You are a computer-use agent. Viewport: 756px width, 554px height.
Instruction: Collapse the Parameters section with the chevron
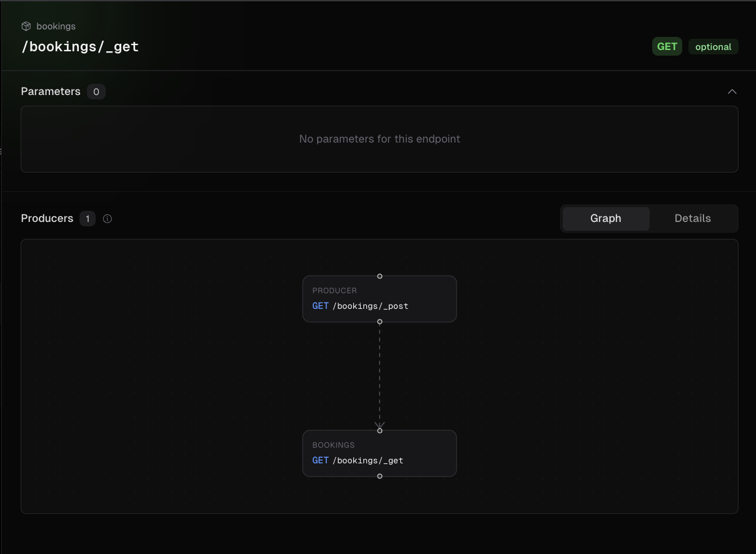pyautogui.click(x=732, y=92)
